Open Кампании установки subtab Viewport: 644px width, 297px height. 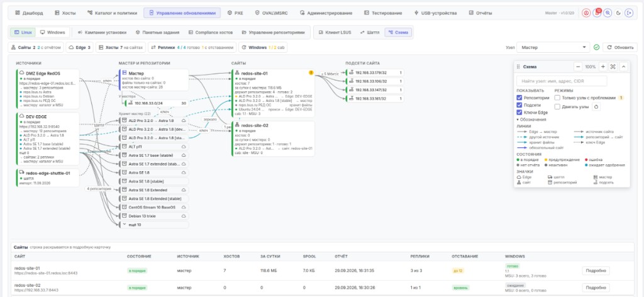[102, 32]
